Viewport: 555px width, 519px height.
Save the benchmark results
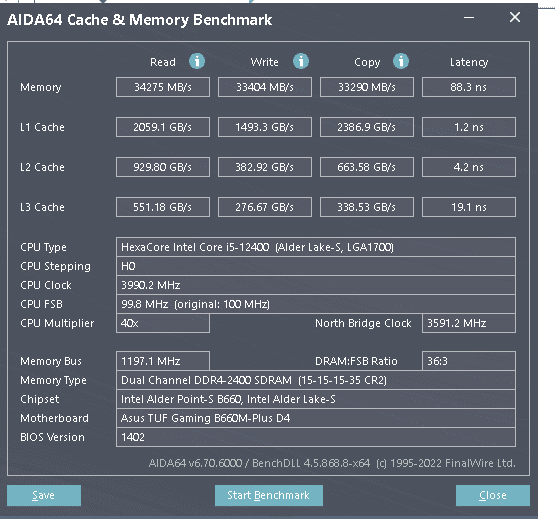44,495
